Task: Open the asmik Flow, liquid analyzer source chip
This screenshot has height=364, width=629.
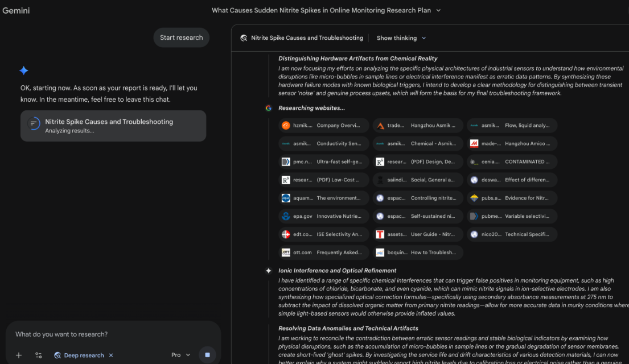Action: click(512, 126)
